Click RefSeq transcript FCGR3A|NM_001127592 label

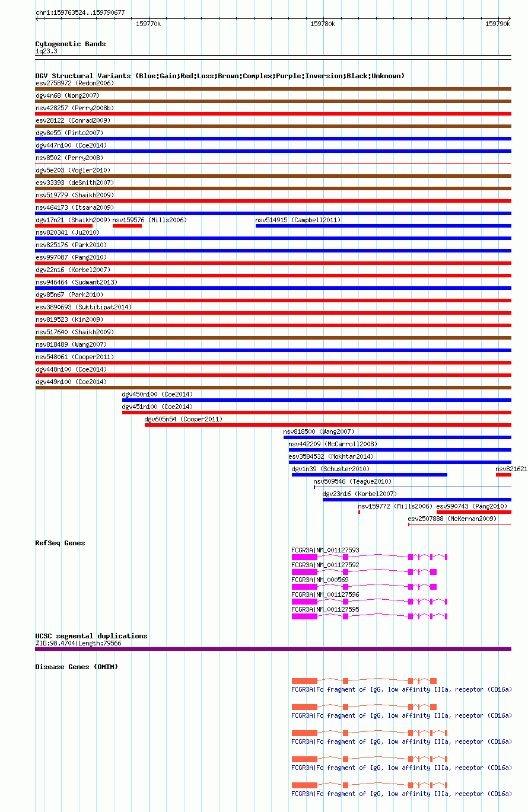pos(326,565)
